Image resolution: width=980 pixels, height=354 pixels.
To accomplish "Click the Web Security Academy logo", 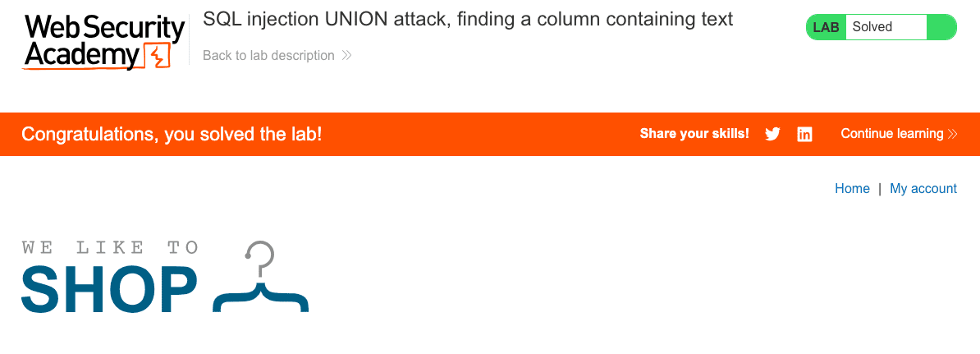I will pos(104,41).
